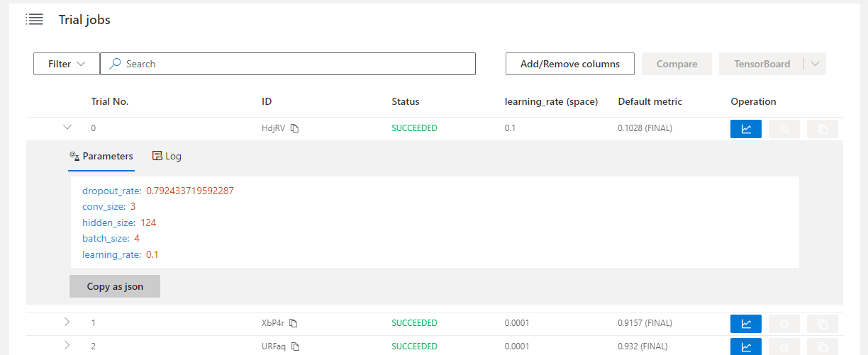Screen dimensions: 868x355
Task: Open the TensorBoard split-button arrow
Action: click(x=815, y=64)
